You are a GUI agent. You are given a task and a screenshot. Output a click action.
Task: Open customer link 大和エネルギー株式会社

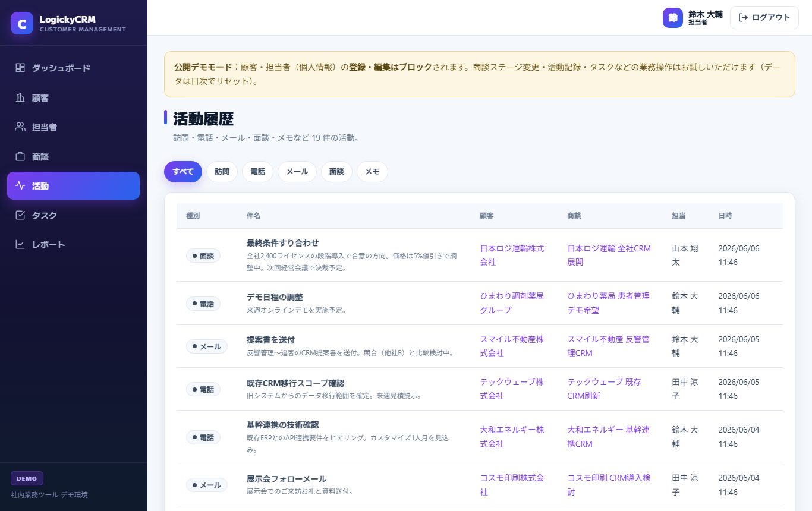(512, 437)
